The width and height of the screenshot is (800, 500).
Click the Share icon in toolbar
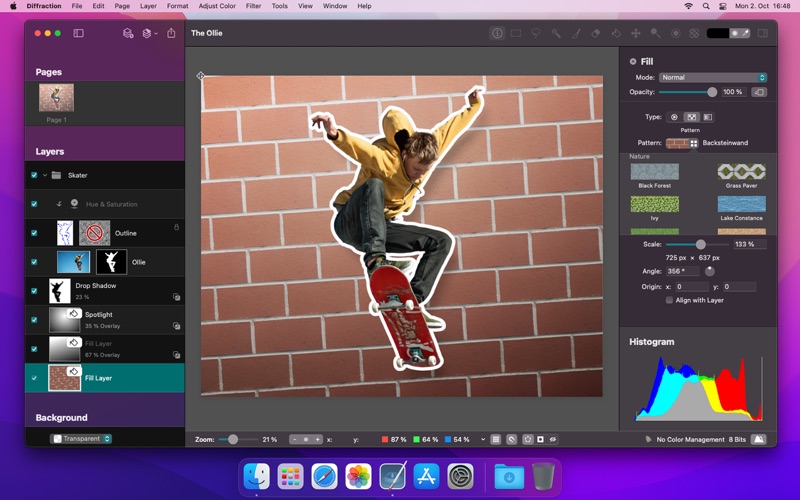coord(171,33)
